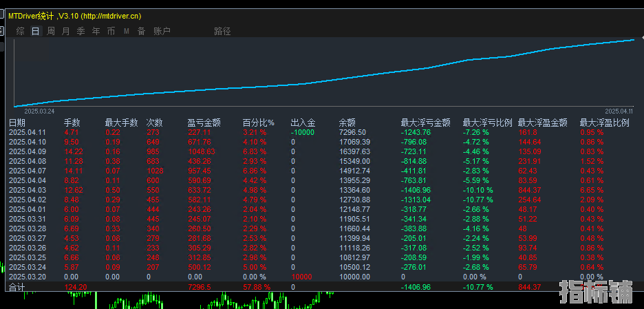
Task: Click the -1313.04 floating loss value
Action: click(416, 200)
